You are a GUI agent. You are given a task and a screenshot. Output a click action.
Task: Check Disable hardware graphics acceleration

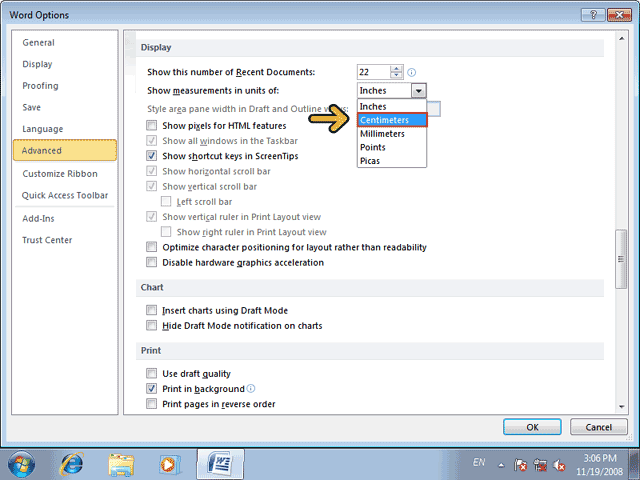tap(151, 262)
